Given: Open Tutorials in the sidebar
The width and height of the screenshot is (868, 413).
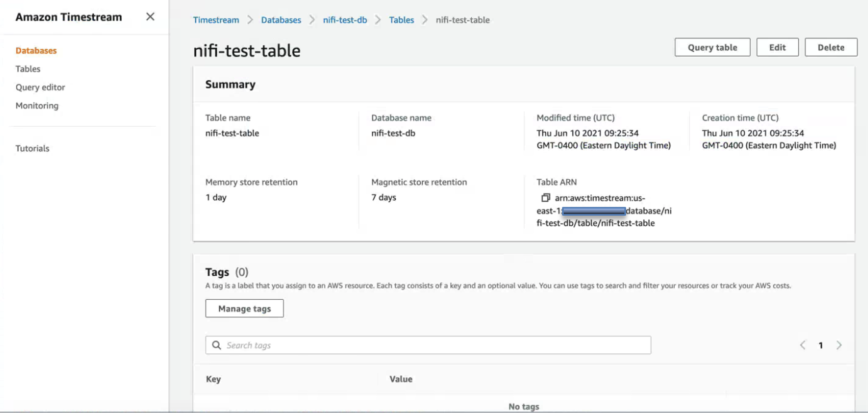Looking at the screenshot, I should point(32,148).
